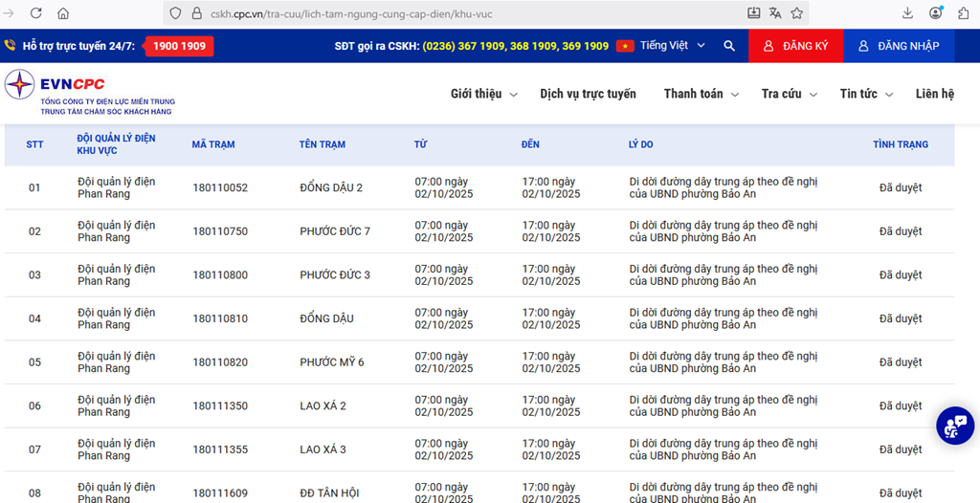Screen dimensions: 980x503
Task: Click the browser reload button
Action: point(35,13)
